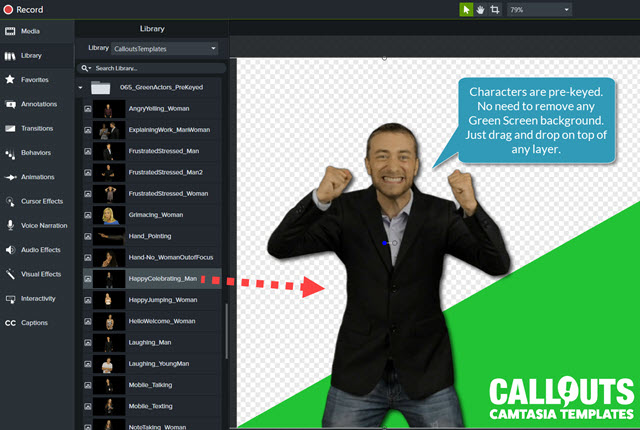Select the arrow Edit mode tool

pos(466,10)
